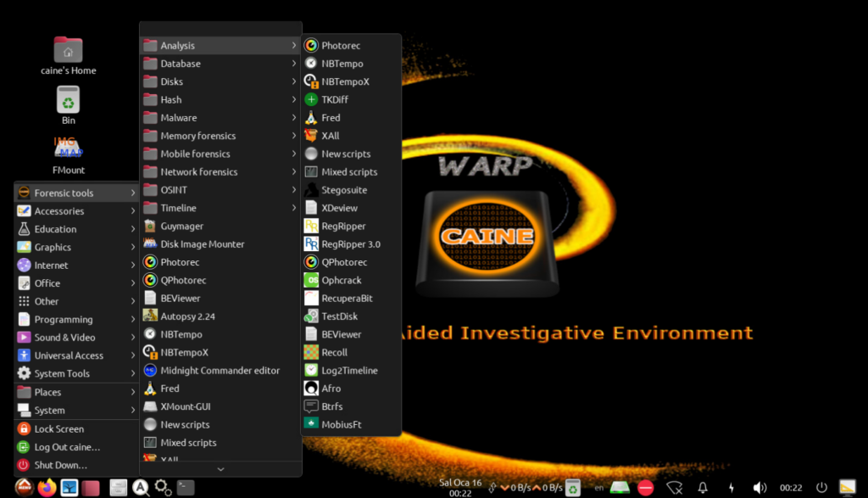
Task: Launch Stegosuite from the Analysis submenu
Action: [351, 190]
